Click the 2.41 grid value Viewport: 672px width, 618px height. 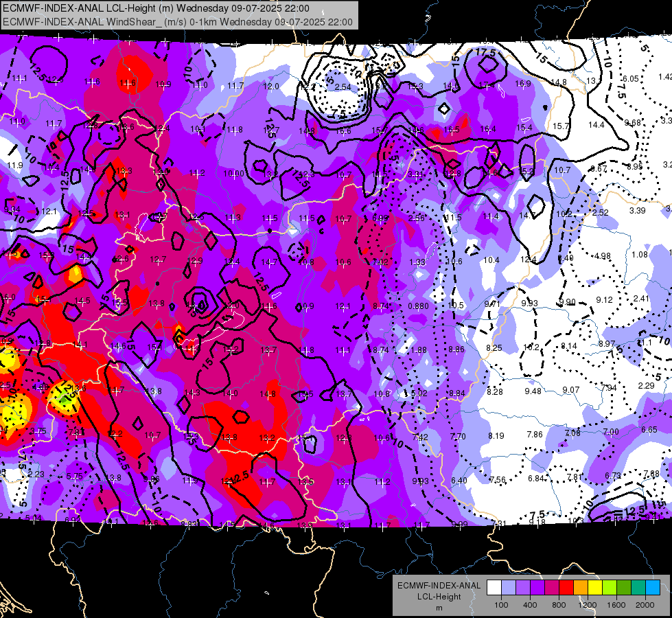pyautogui.click(x=642, y=299)
